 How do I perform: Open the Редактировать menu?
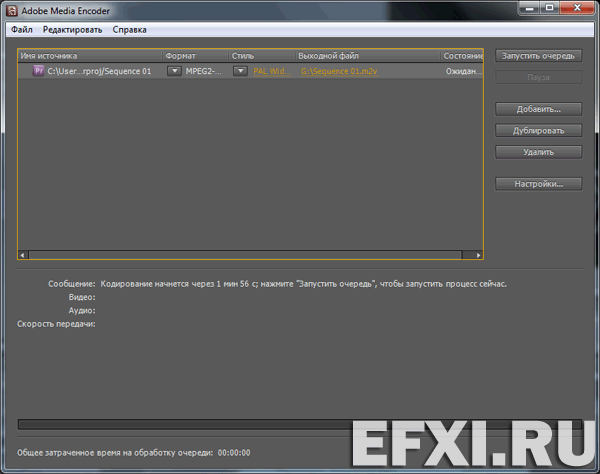click(x=72, y=30)
